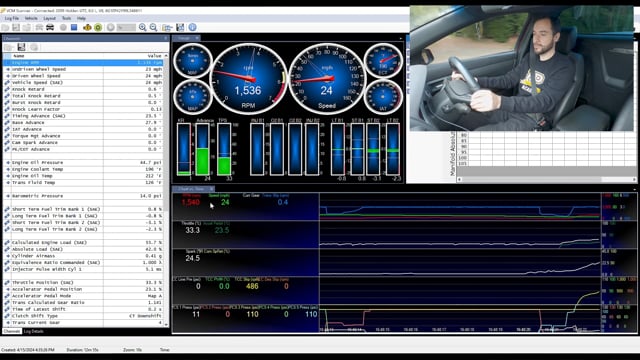
Task: Select the Vehicle Speed (SAE) channel row
Action: 83,82
